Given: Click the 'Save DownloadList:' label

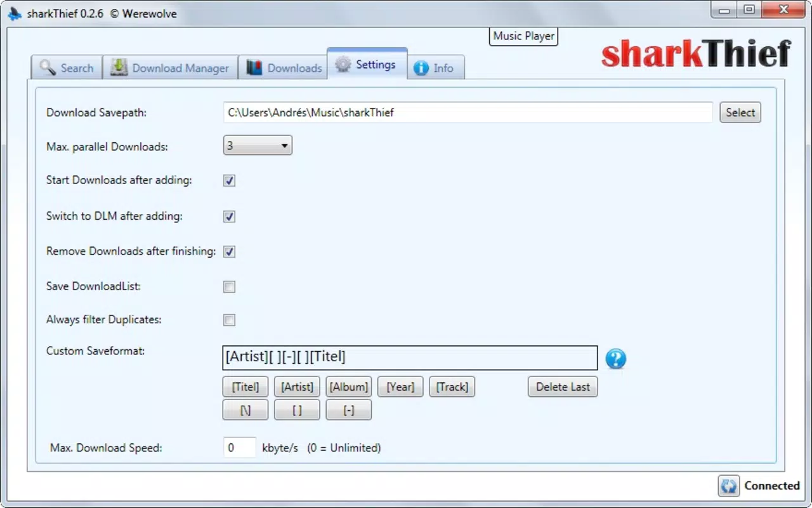Looking at the screenshot, I should [x=93, y=286].
